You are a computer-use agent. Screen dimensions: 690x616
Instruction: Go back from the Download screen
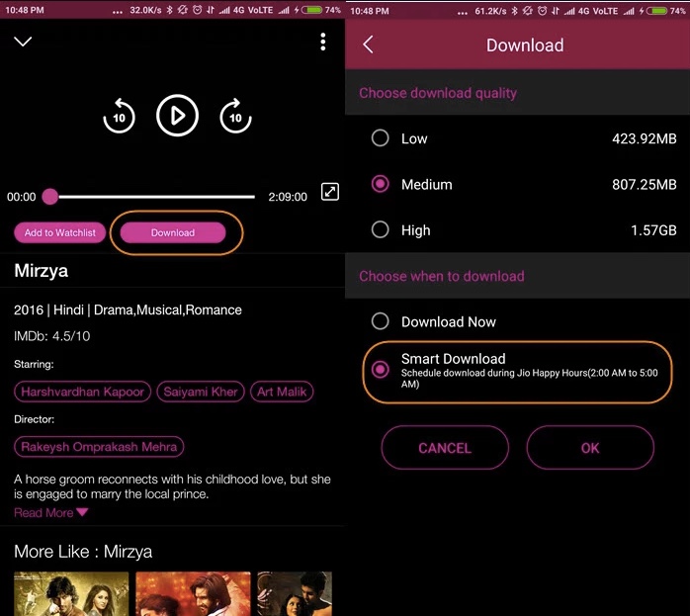[369, 44]
